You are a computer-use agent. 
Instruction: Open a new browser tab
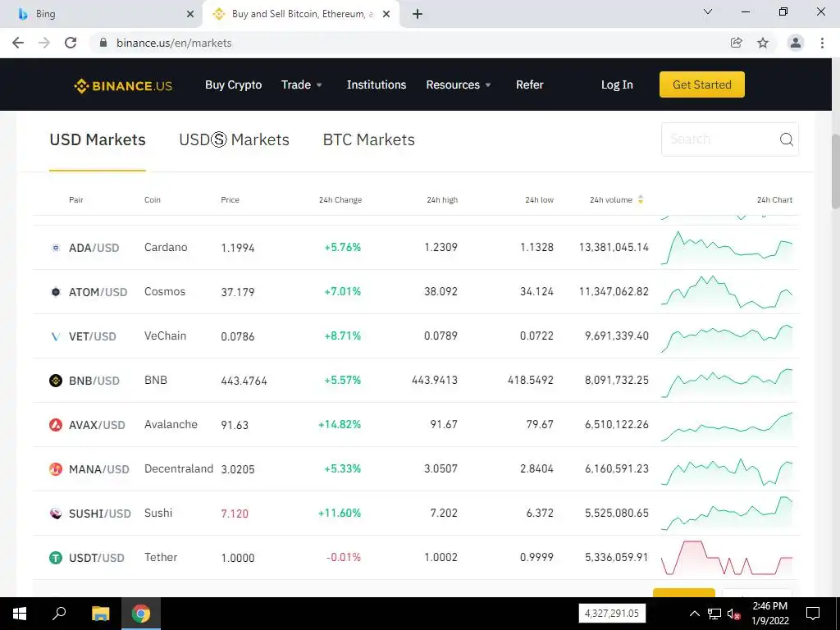[x=418, y=14]
